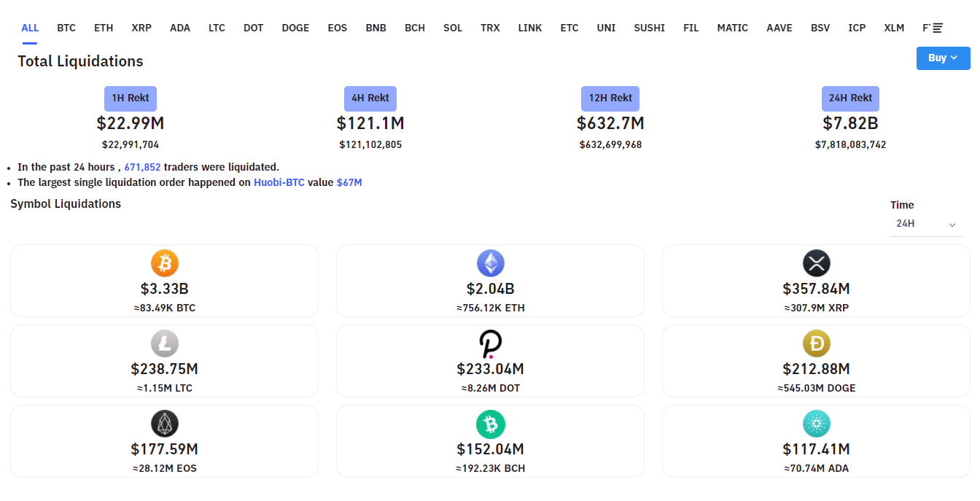
Task: Switch to the UNI tab
Action: click(606, 28)
